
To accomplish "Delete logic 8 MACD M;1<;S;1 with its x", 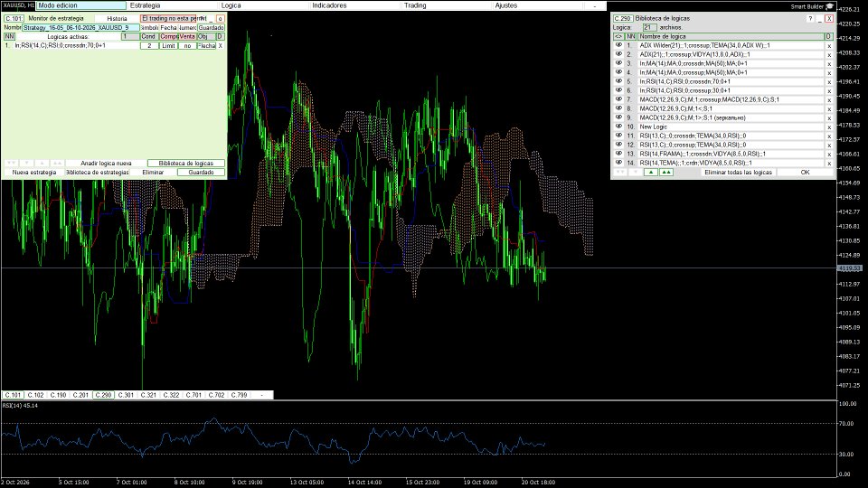I will pyautogui.click(x=829, y=109).
